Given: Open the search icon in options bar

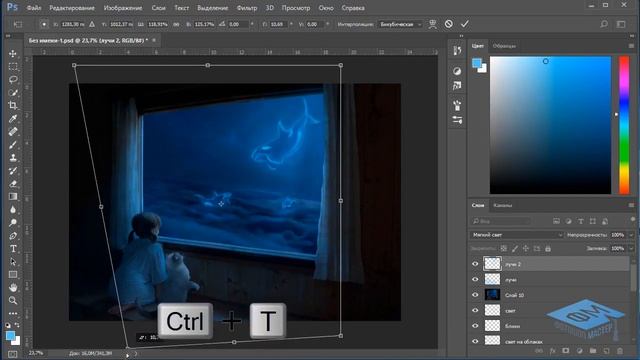Looking at the screenshot, I should 604,24.
